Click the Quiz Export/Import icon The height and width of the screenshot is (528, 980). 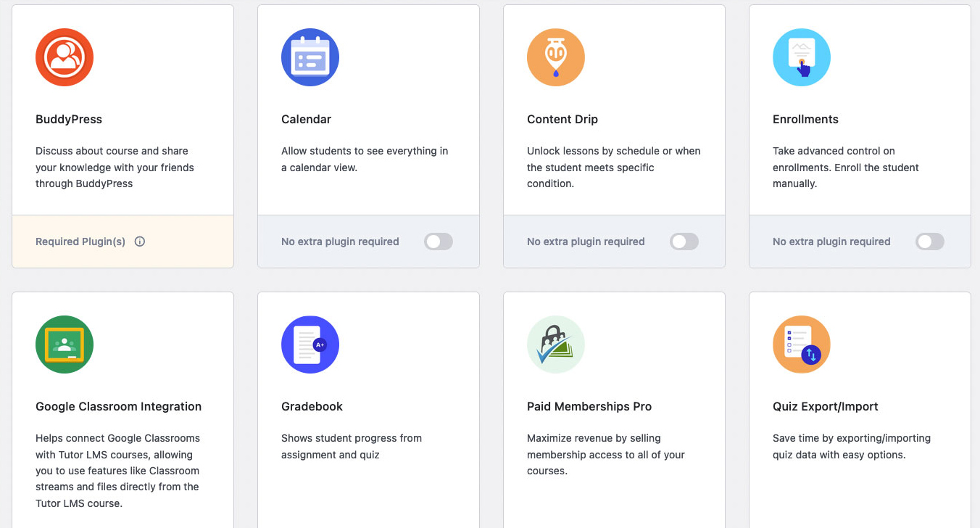point(802,345)
